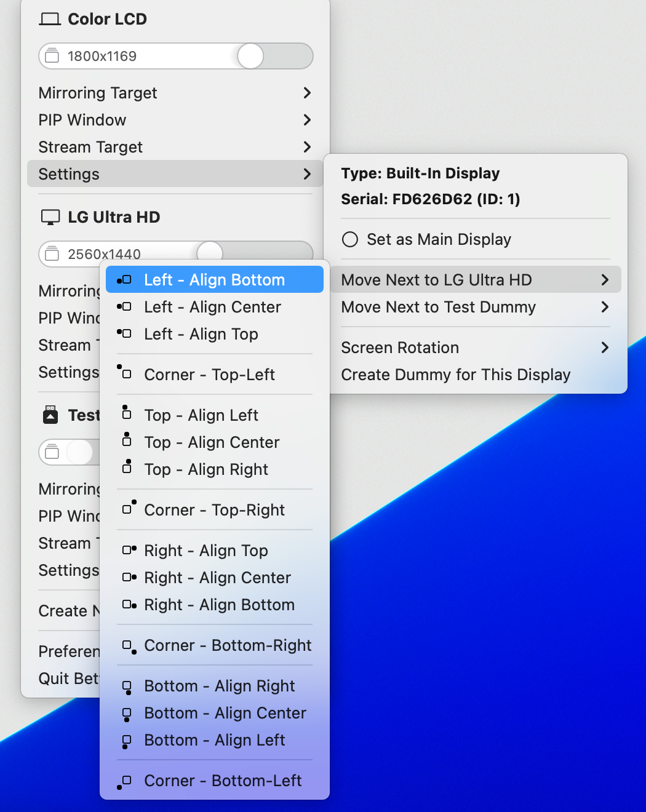Click the dummy display icon next to Test

click(x=50, y=415)
